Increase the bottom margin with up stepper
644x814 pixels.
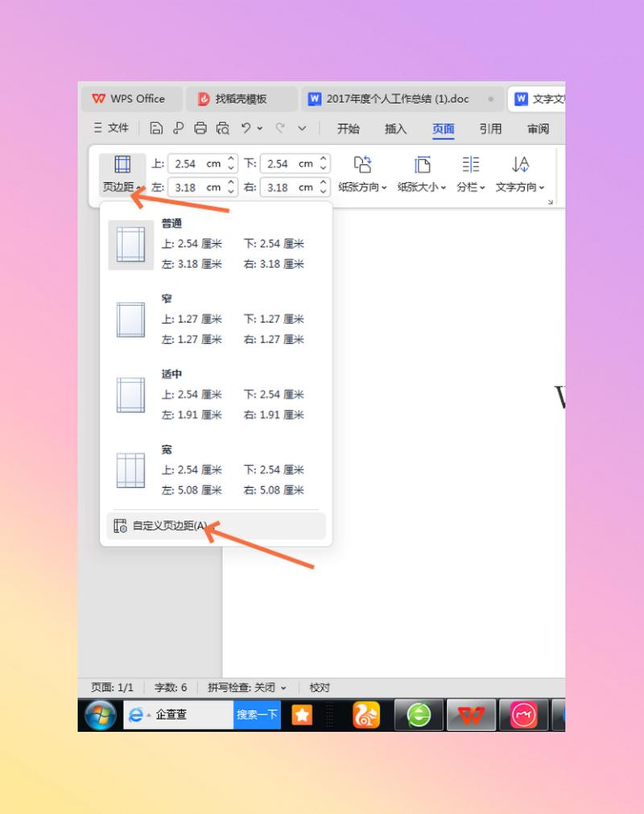(x=324, y=159)
